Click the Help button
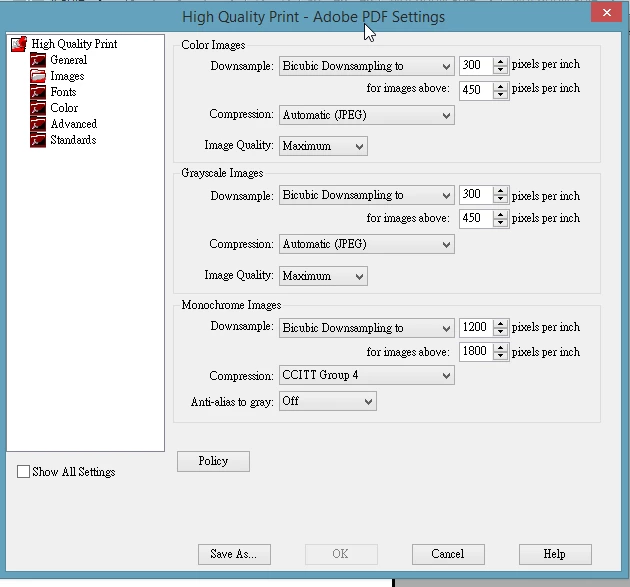This screenshot has width=630, height=587. tap(555, 554)
